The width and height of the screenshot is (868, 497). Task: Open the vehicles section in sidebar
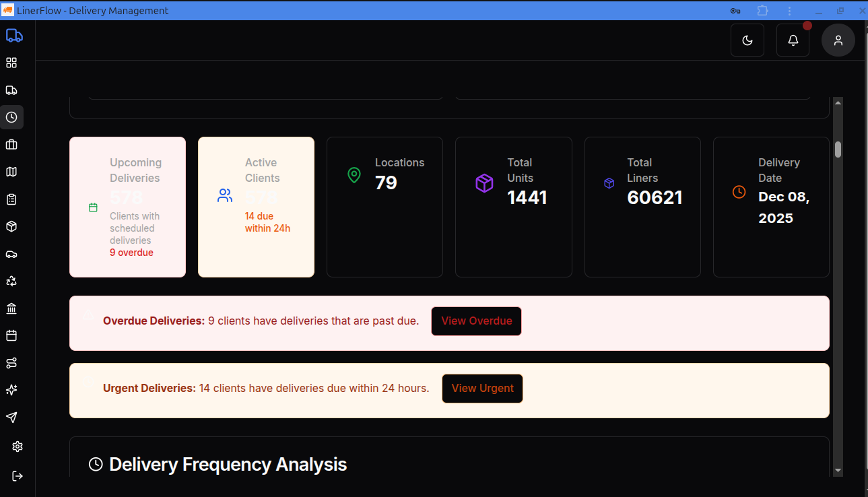click(x=12, y=253)
